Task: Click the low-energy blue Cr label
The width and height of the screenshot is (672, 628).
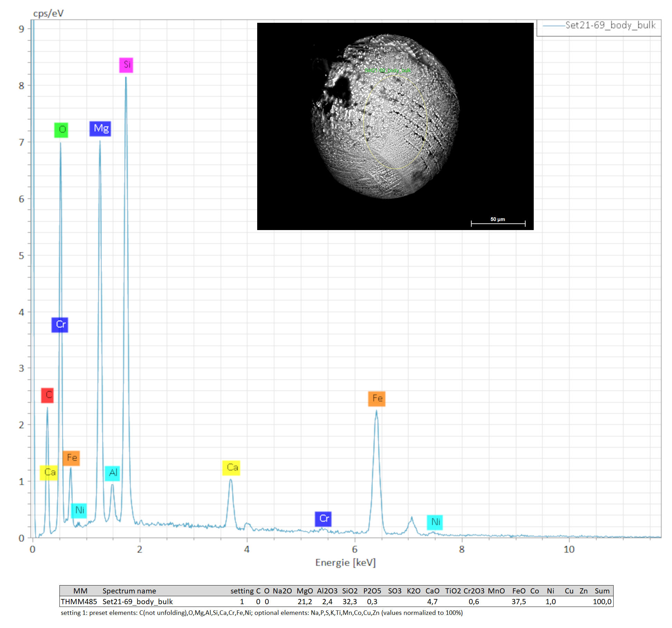Action: point(60,325)
